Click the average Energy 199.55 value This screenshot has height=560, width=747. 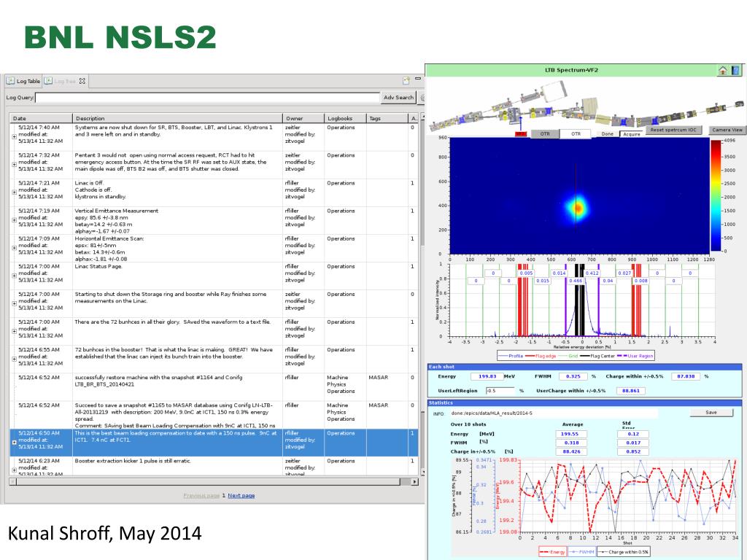click(570, 434)
